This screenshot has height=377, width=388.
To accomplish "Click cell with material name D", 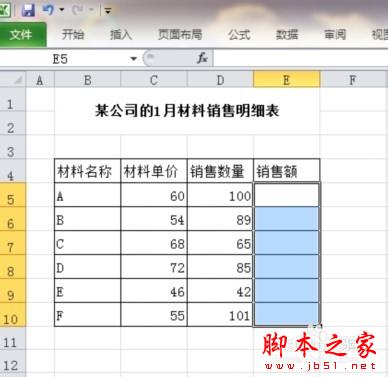I will [x=87, y=267].
